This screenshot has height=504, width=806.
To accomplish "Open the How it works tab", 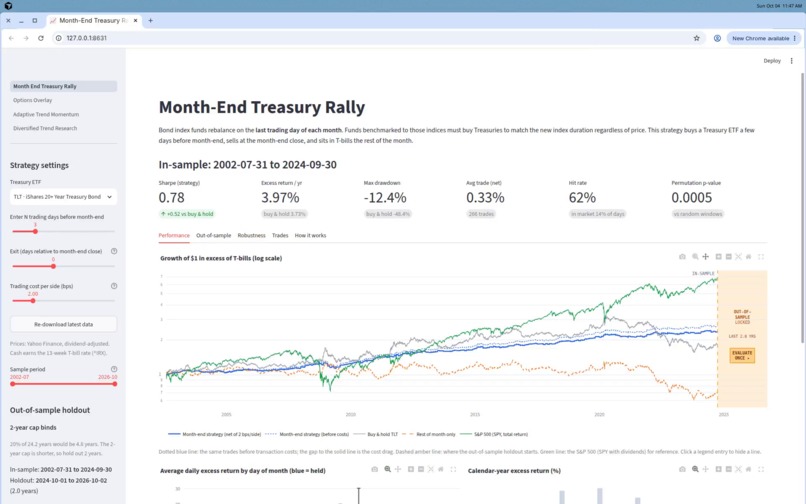I will tap(310, 236).
